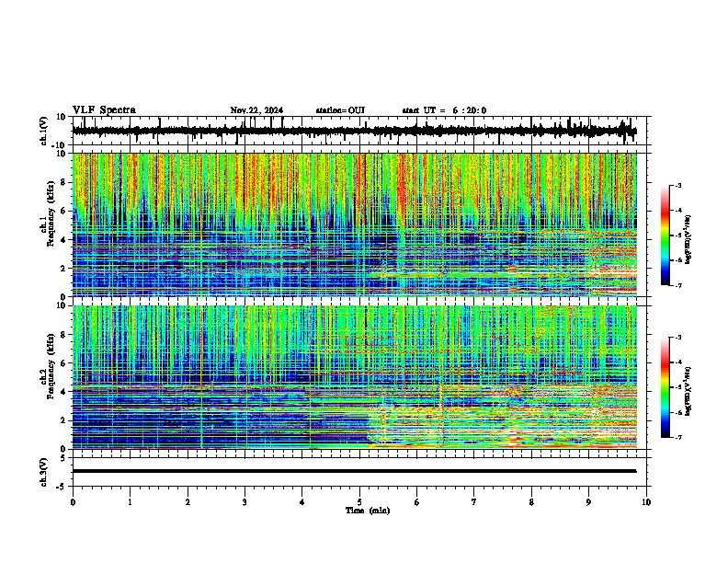
Task: Click the "7" tick on the time axis
Action: (474, 502)
